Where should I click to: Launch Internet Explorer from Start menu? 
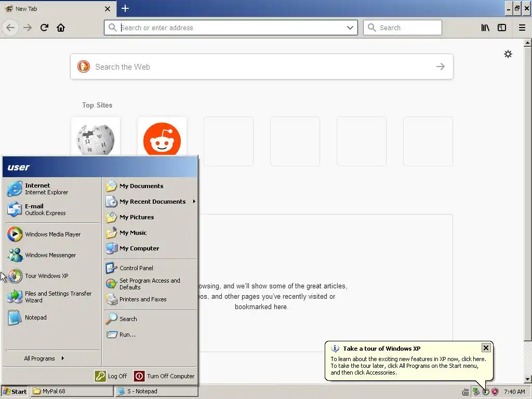coord(52,189)
